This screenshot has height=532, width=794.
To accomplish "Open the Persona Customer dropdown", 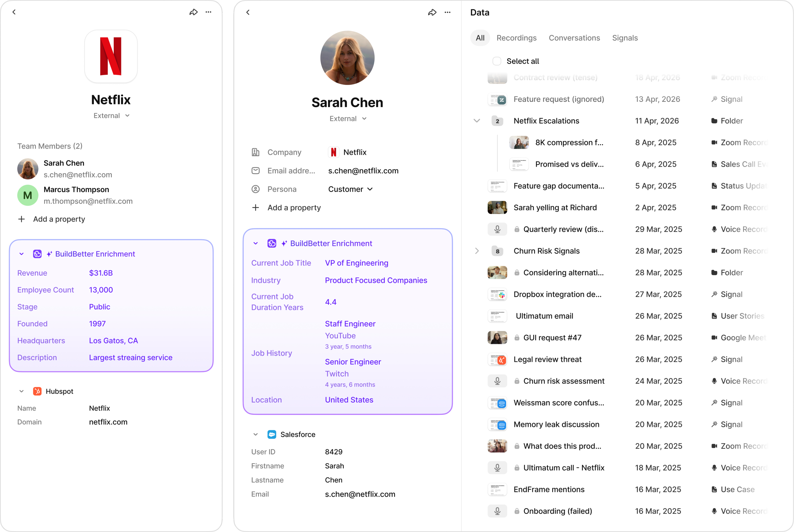I will [350, 189].
